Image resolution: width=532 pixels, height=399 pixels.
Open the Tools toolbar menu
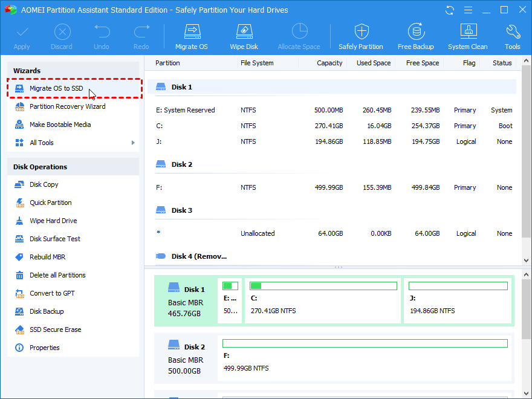[512, 36]
